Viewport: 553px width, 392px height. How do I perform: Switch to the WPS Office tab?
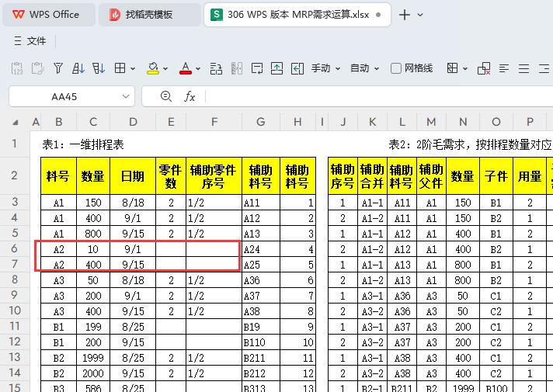click(49, 15)
